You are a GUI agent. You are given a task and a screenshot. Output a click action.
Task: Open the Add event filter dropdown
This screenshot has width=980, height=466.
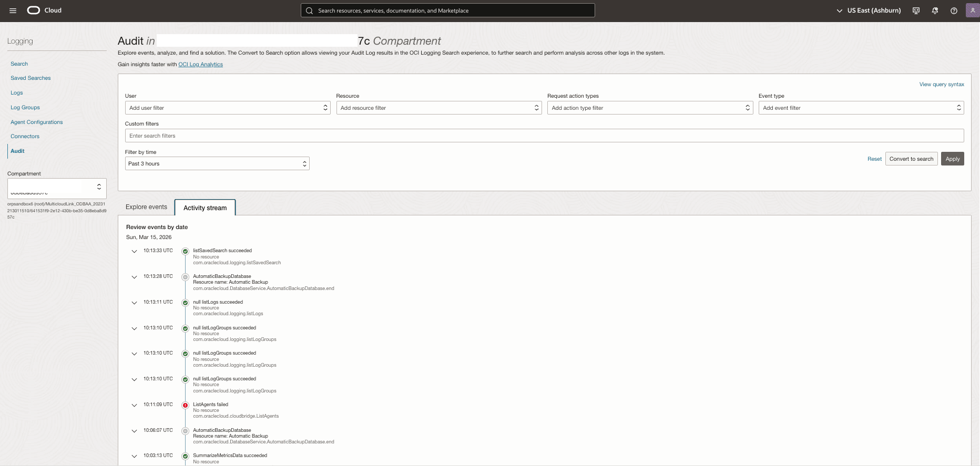pos(861,108)
